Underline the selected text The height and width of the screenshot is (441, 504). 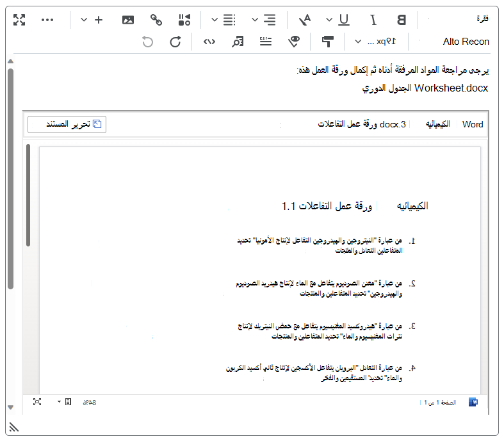click(344, 20)
